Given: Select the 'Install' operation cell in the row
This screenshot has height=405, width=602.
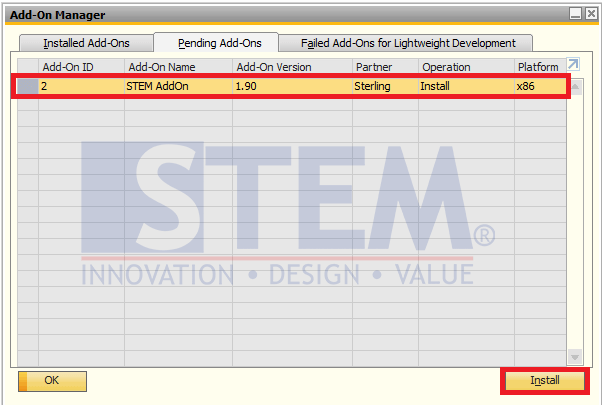Looking at the screenshot, I should click(x=466, y=86).
